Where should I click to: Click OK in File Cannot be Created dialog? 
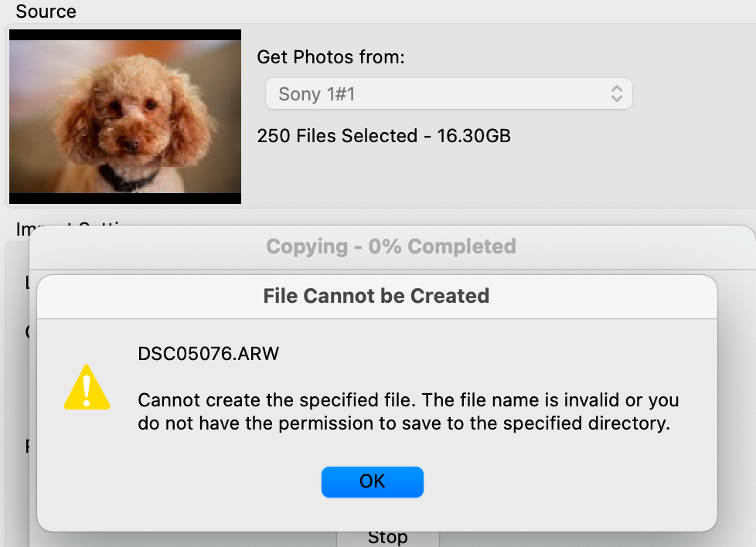tap(373, 481)
